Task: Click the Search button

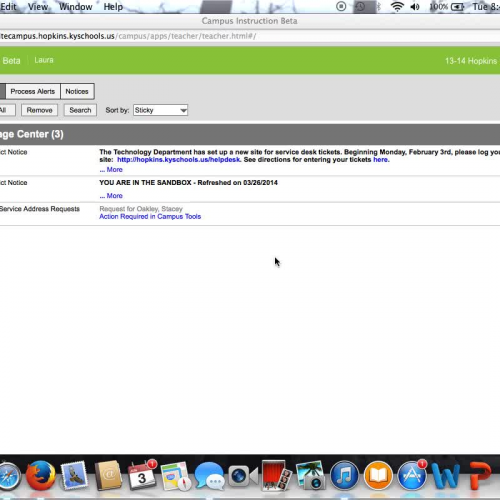Action: pos(80,110)
